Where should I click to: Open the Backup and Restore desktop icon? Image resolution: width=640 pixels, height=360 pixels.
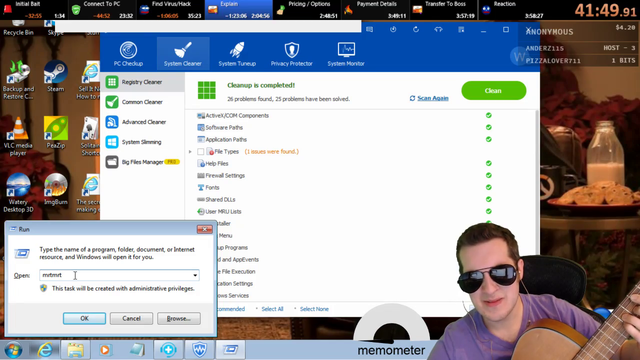click(18, 80)
